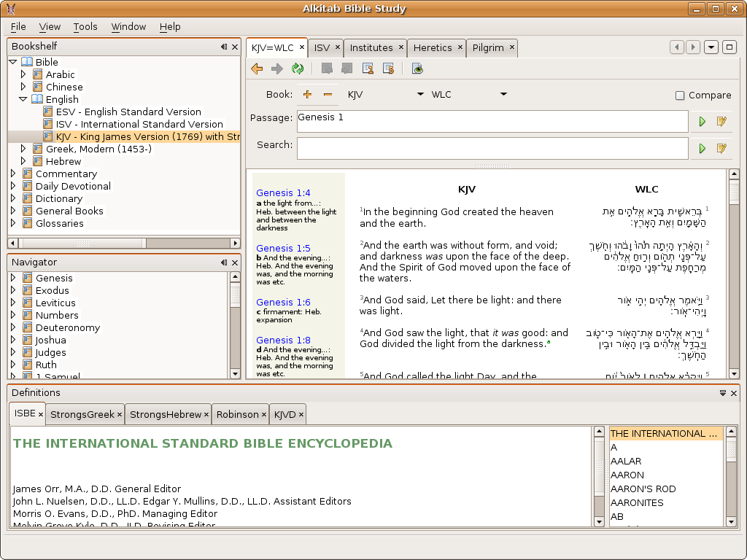Viewport: 747px width, 560px height.
Task: Click the back arrow in the toolbar
Action: pos(257,69)
